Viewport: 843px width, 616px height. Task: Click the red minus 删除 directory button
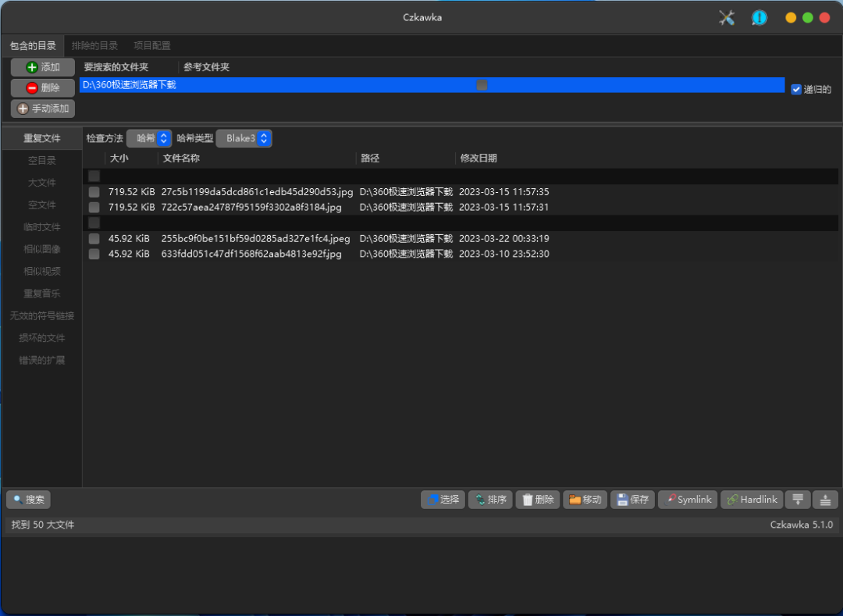pyautogui.click(x=43, y=87)
